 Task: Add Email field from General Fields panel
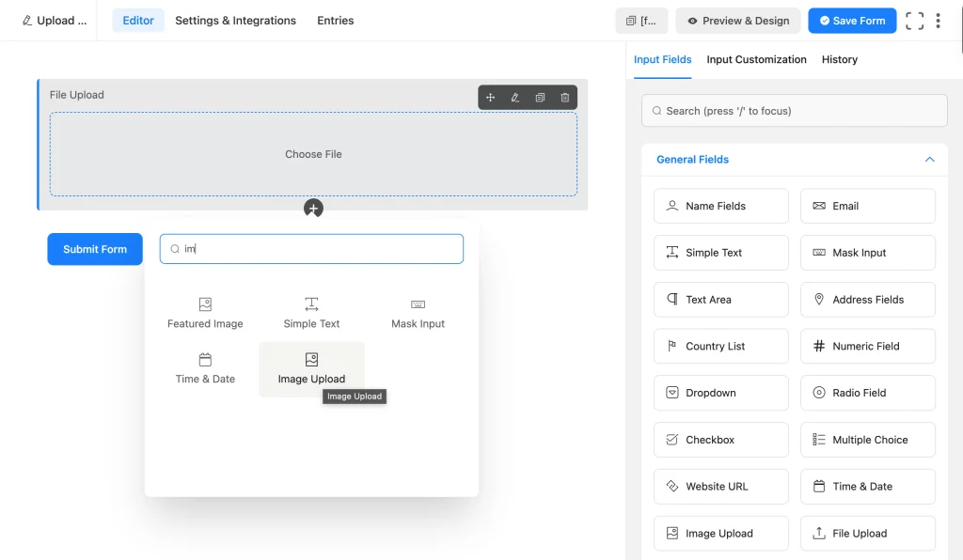868,206
